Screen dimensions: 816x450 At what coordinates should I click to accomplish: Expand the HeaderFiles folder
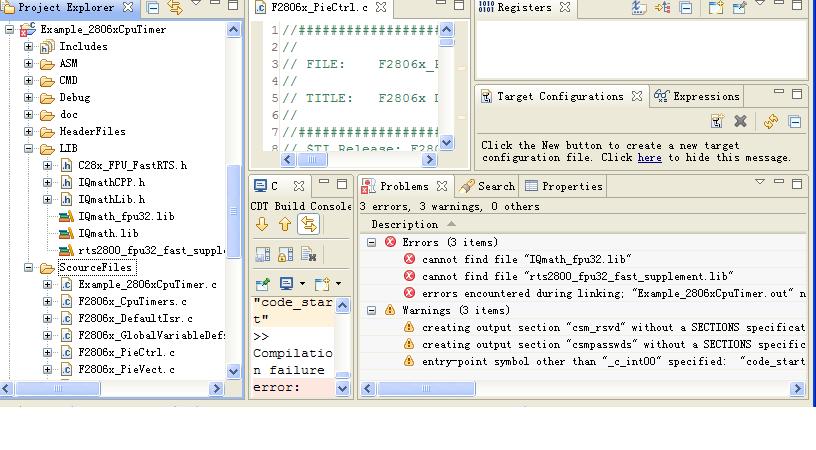tap(29, 132)
